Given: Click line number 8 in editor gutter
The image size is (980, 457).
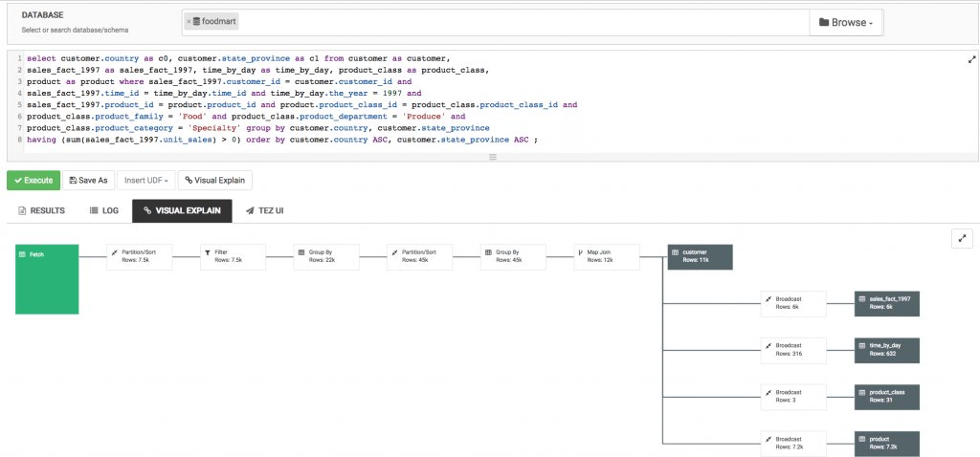Looking at the screenshot, I should tap(20, 140).
